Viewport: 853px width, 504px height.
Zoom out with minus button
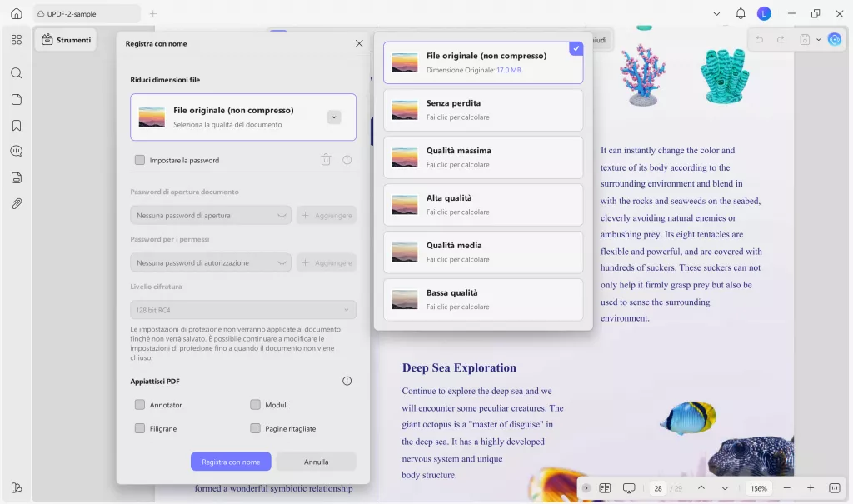pyautogui.click(x=786, y=488)
